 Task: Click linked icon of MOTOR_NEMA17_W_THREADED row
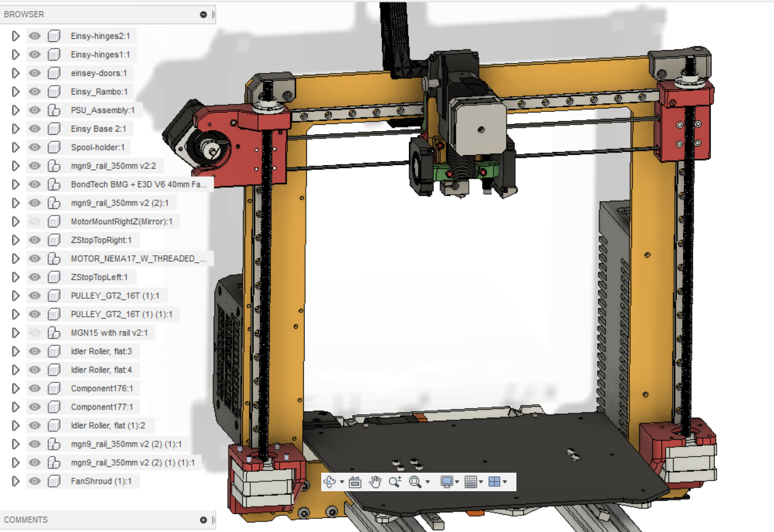[x=54, y=258]
